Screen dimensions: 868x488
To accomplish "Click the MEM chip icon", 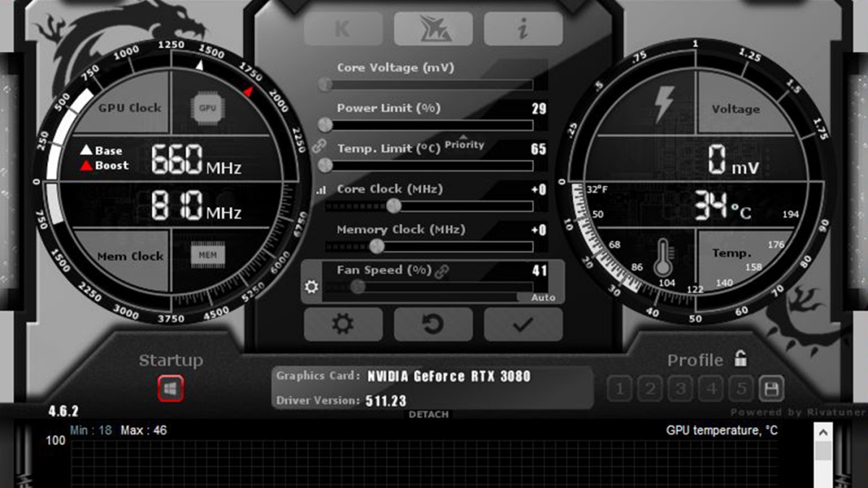I will coord(208,256).
